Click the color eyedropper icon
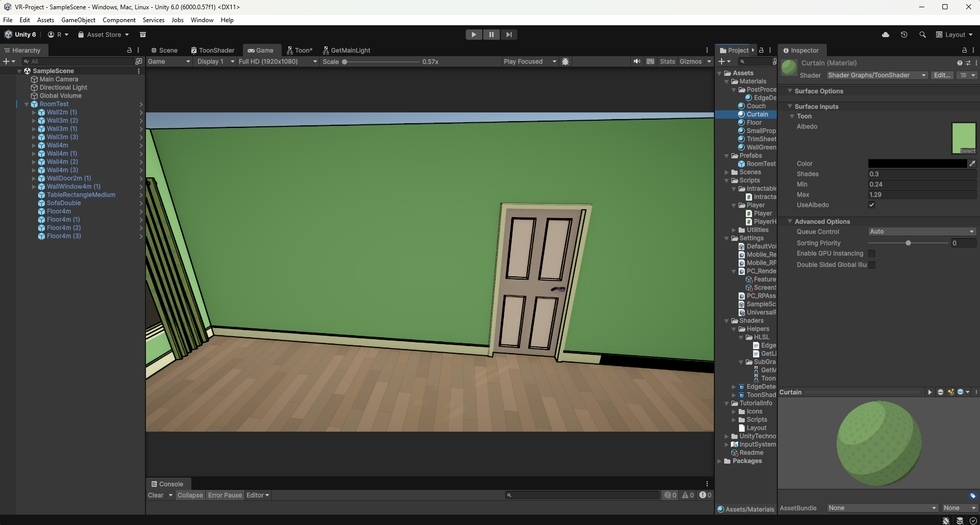Screen dimensions: 980x525 [x=972, y=163]
